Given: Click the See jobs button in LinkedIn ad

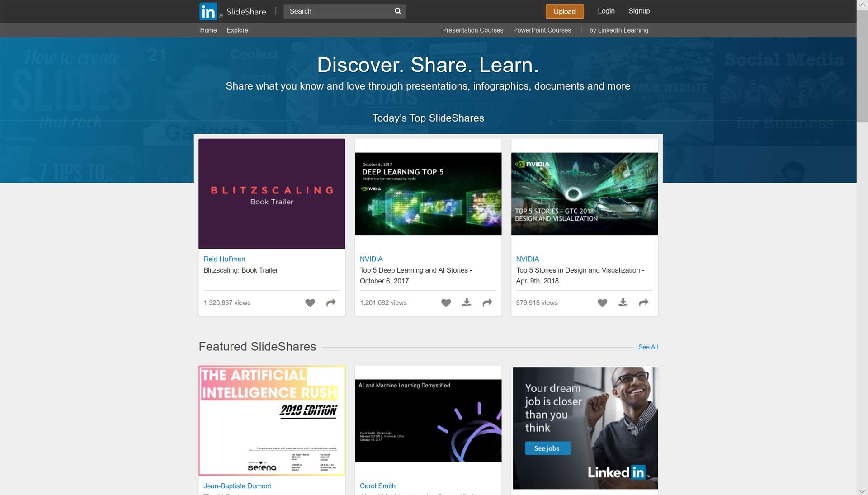Looking at the screenshot, I should point(547,448).
